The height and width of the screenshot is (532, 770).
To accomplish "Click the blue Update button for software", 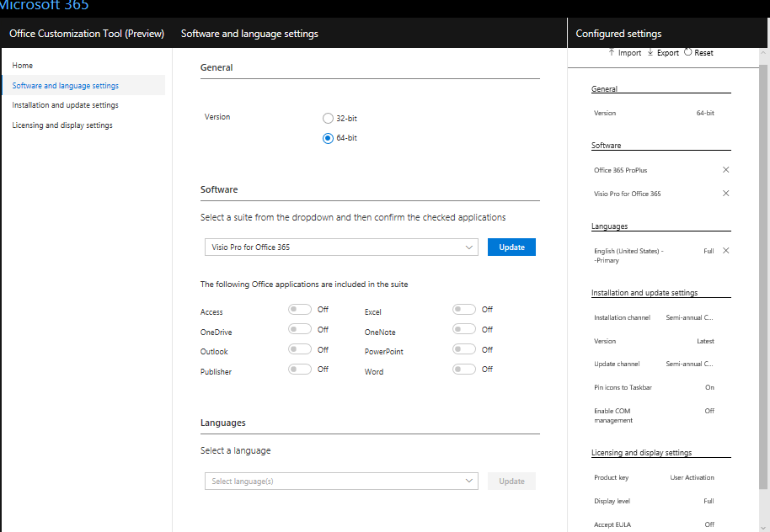I will tap(511, 247).
